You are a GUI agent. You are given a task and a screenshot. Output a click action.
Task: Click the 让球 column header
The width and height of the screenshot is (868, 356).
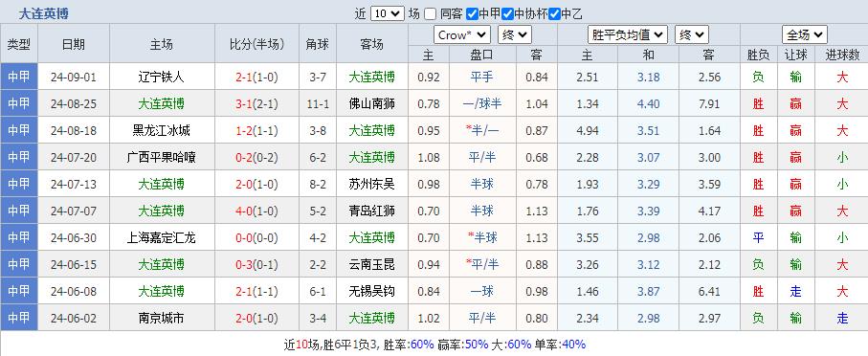tap(795, 55)
